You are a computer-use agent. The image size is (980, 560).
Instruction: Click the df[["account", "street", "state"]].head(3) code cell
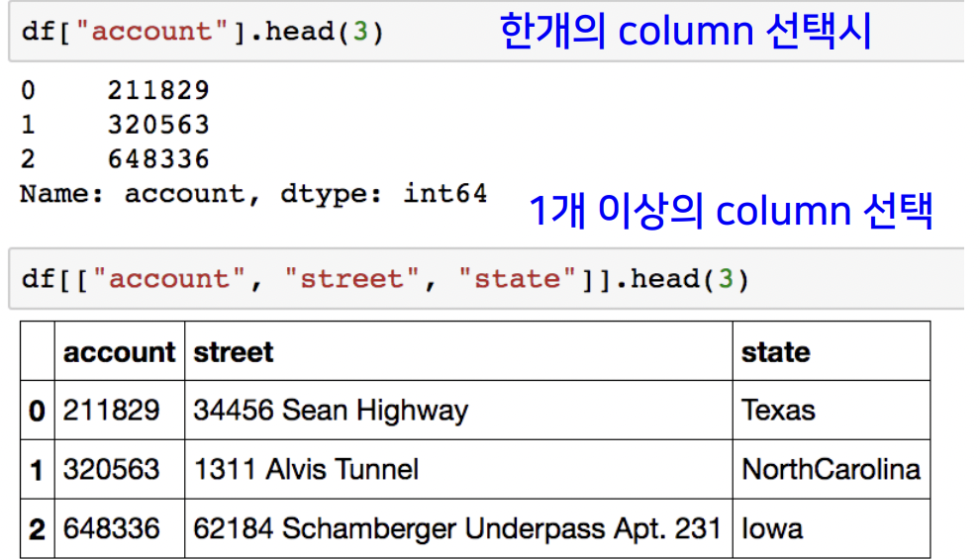tap(486, 279)
